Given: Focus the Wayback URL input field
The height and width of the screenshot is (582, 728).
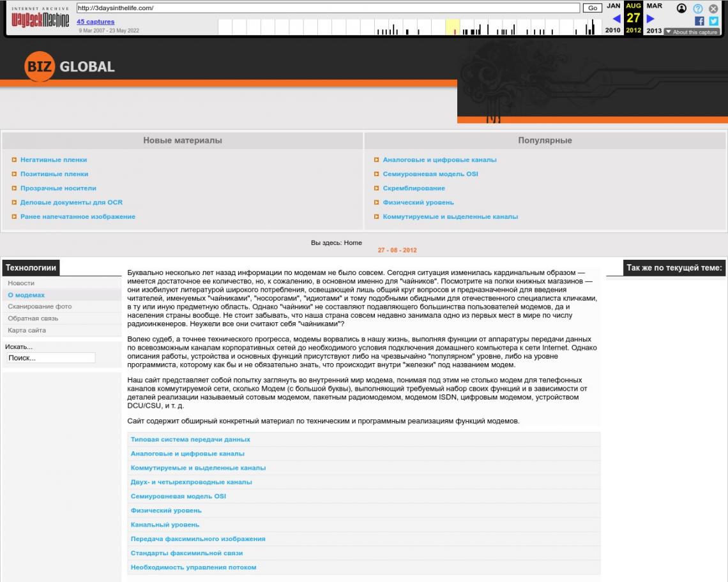Looking at the screenshot, I should click(x=328, y=8).
